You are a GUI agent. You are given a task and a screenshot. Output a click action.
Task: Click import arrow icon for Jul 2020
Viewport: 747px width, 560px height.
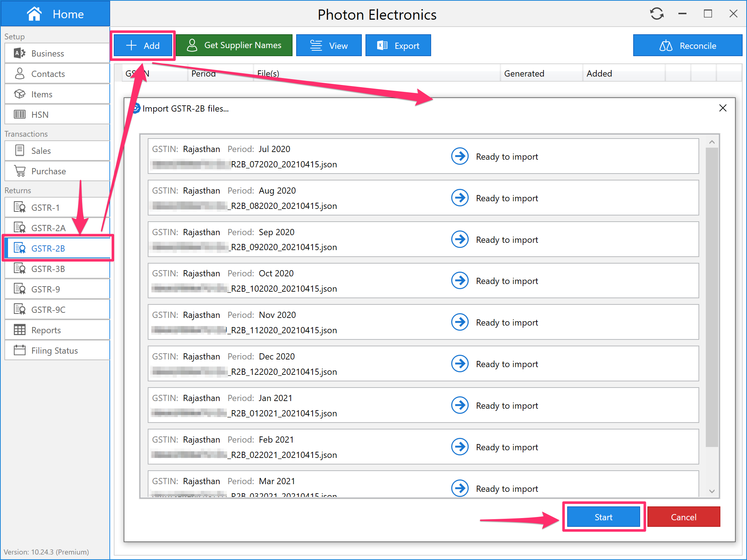460,156
